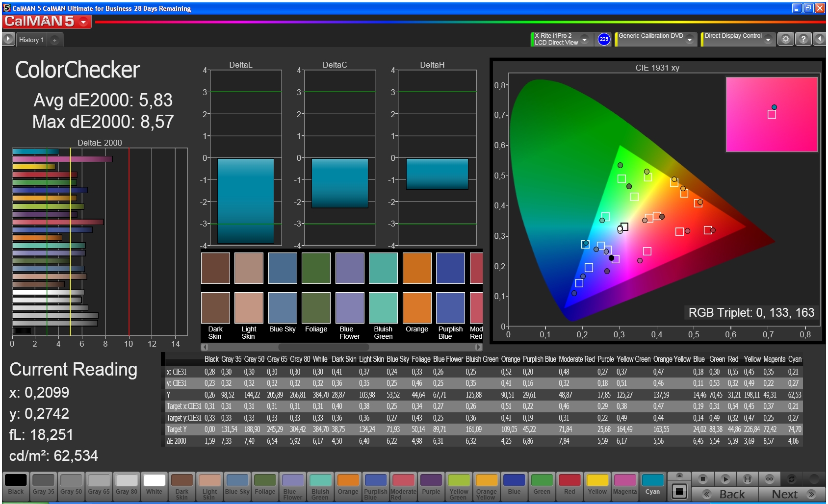Select the Green patch in the bottom strip
Viewport: 828px width, 504px height.
(542, 486)
